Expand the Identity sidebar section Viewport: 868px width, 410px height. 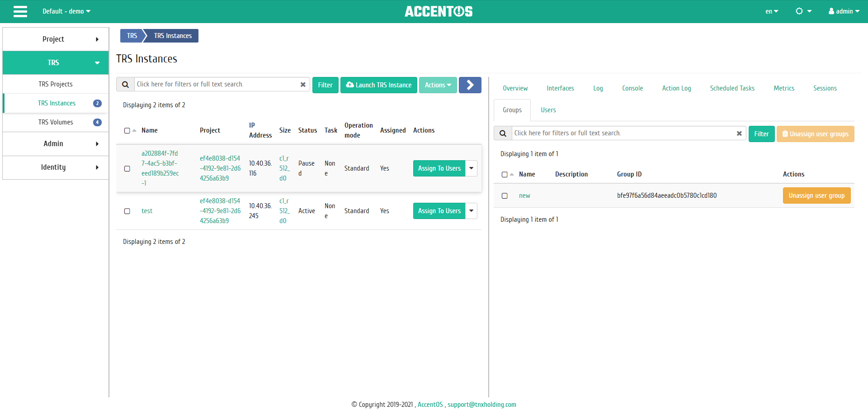[56, 167]
